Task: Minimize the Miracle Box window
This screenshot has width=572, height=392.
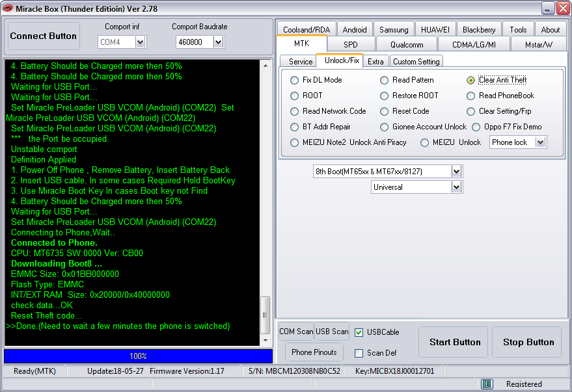Action: coord(547,8)
